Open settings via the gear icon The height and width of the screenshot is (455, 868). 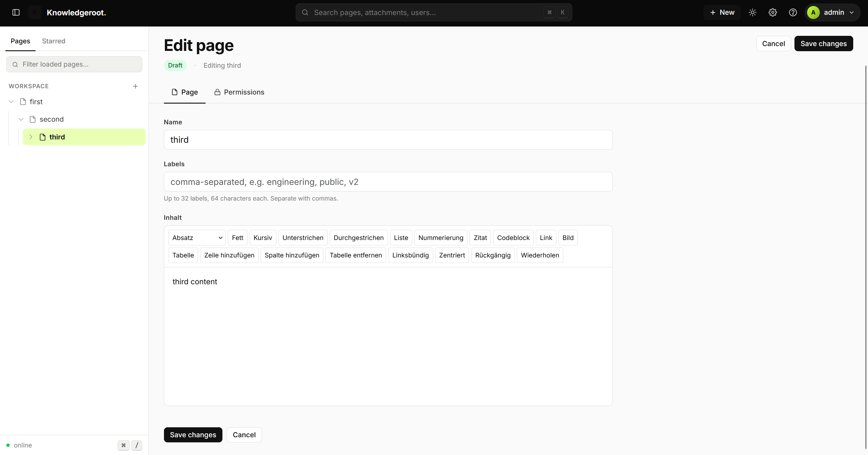773,12
